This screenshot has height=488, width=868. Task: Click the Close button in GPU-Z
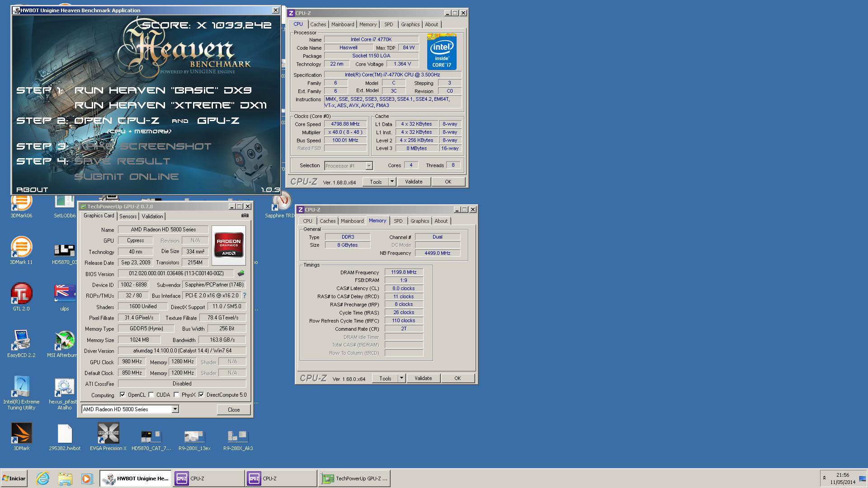pyautogui.click(x=234, y=410)
